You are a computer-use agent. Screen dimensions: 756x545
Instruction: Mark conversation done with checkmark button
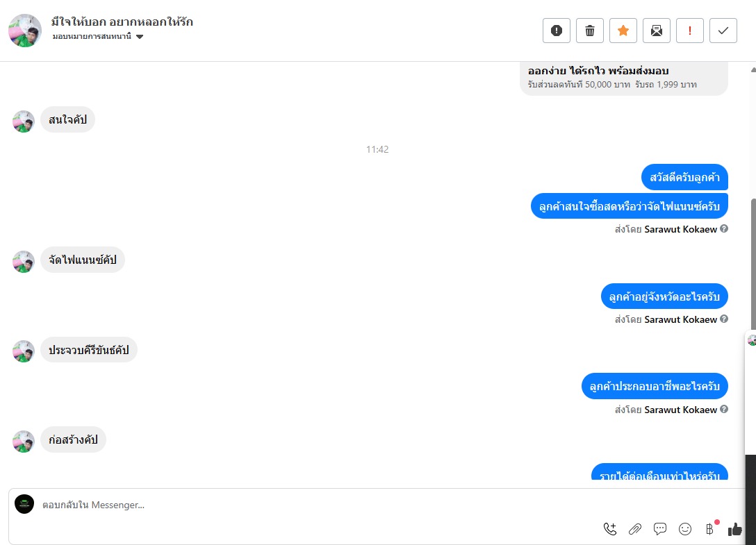click(723, 31)
